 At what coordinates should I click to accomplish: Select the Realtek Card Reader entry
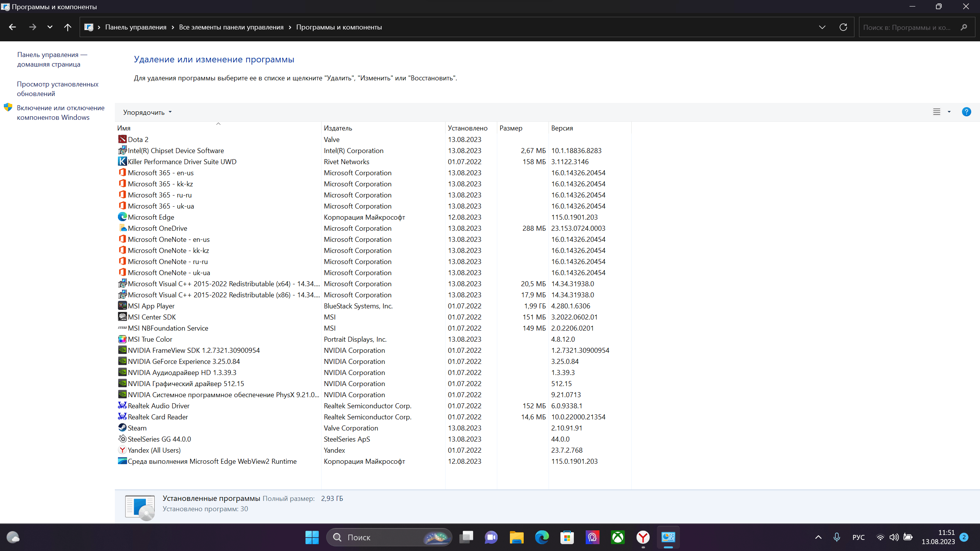click(373, 417)
